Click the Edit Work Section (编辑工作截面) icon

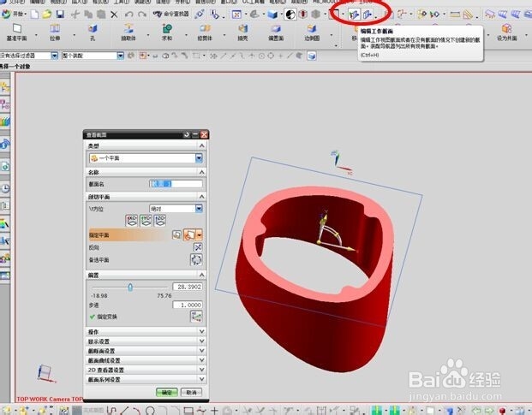point(354,15)
